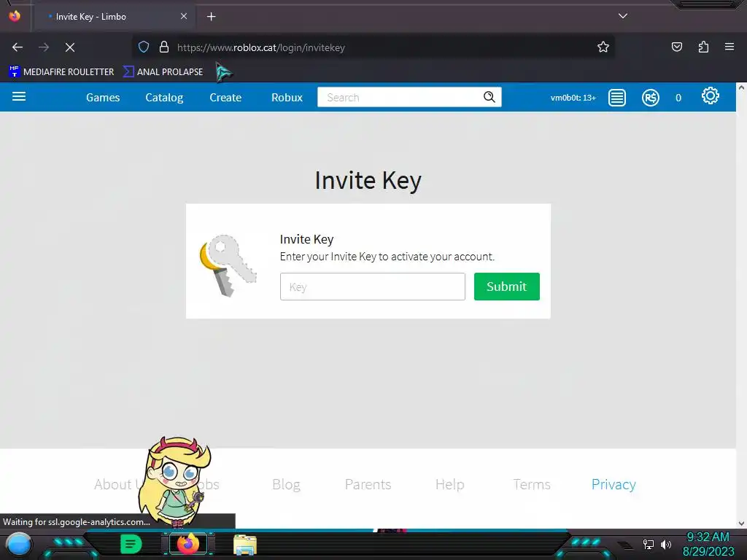Go to the Catalog page
Screen dimensions: 747x560
[x=164, y=98]
